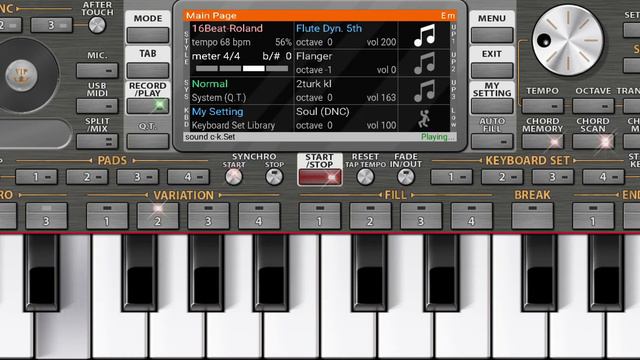This screenshot has height=360, width=640.
Task: Click the meter 4/4 value
Action: tap(216, 56)
